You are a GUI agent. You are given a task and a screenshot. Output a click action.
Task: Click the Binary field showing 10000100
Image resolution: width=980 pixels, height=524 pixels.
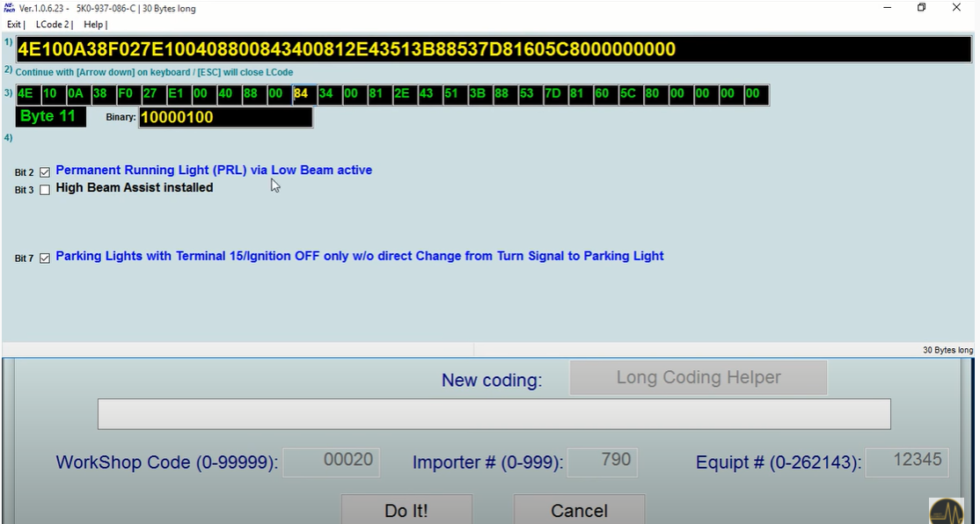click(224, 116)
